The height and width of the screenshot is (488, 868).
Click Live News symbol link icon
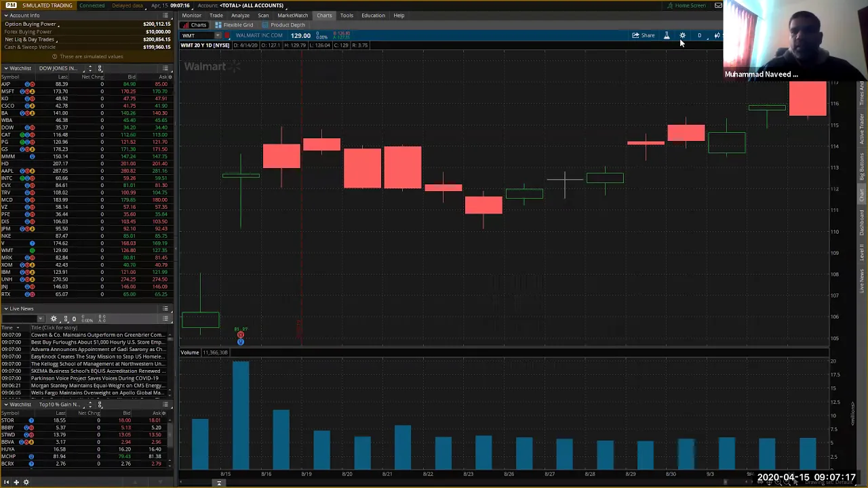pyautogui.click(x=66, y=319)
